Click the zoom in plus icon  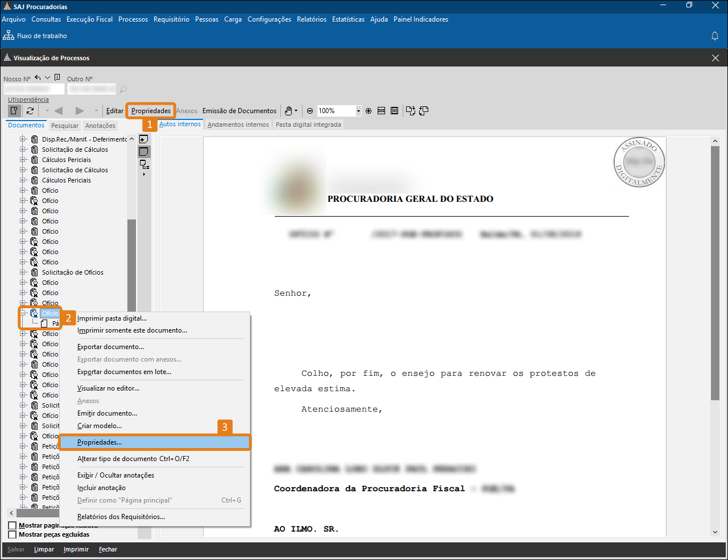pyautogui.click(x=369, y=111)
